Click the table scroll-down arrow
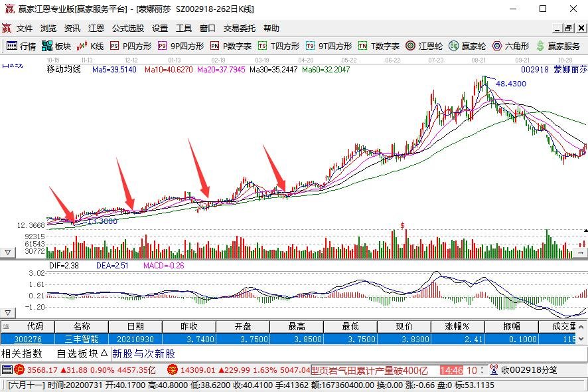Viewport: 588px width, 392px height. [581, 339]
